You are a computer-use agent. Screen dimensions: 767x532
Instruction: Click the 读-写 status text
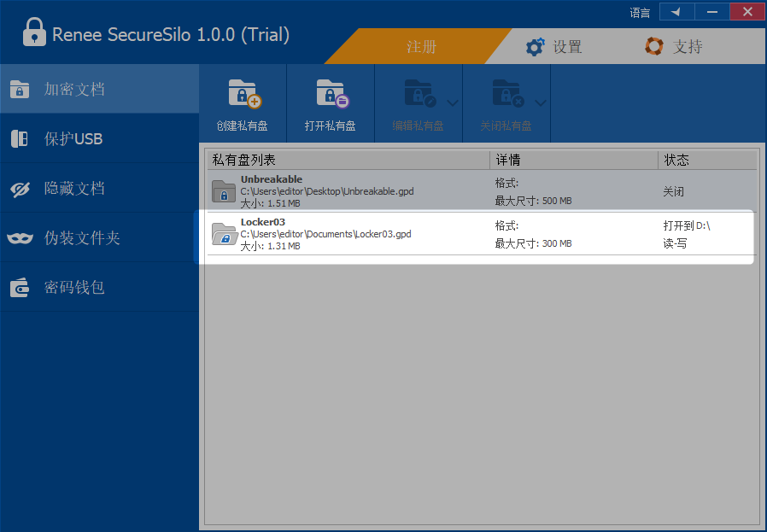(675, 243)
